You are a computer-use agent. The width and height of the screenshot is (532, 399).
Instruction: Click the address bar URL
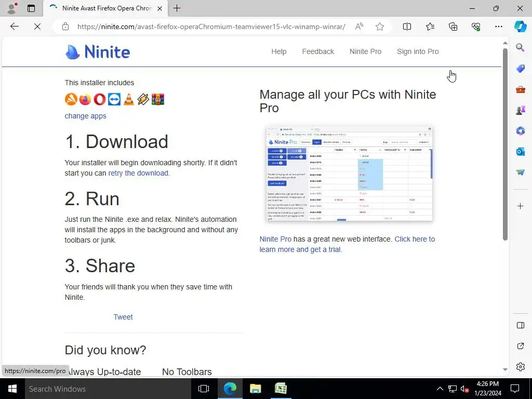[211, 26]
